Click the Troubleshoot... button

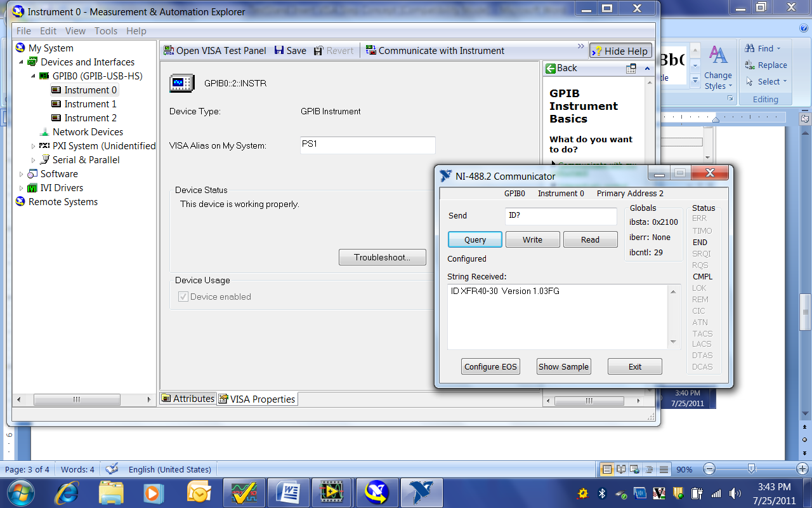pos(382,257)
